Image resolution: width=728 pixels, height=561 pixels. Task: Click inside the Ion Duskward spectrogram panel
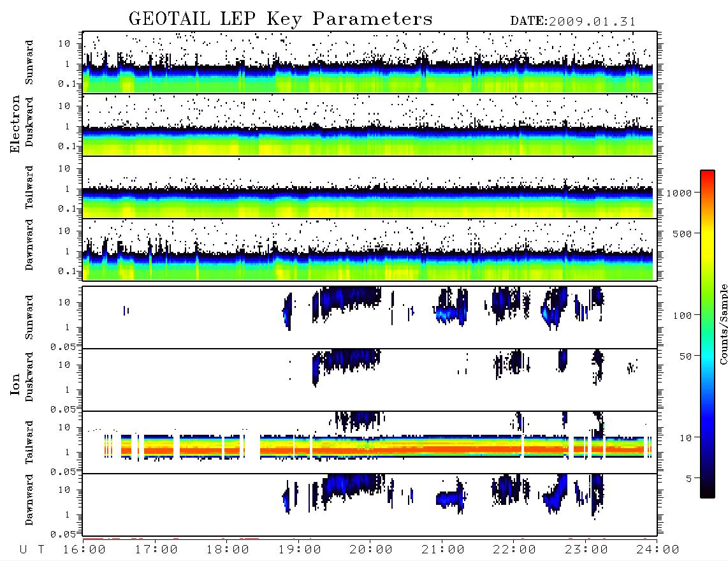370,380
